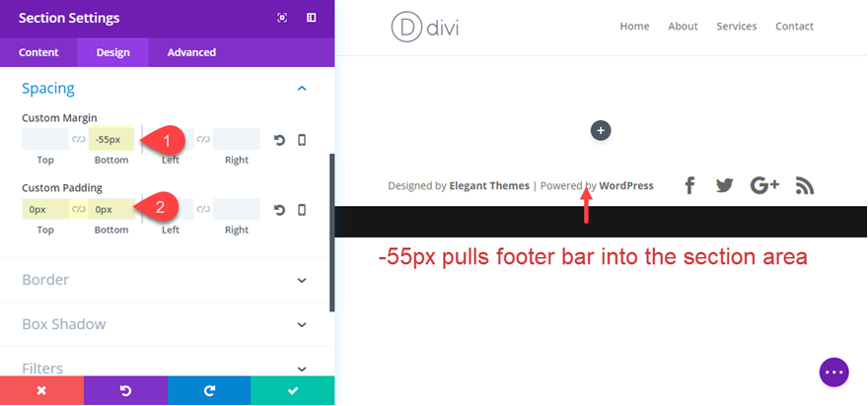Image resolution: width=868 pixels, height=406 pixels.
Task: Click the expand modal fullscreen icon
Action: tap(282, 18)
